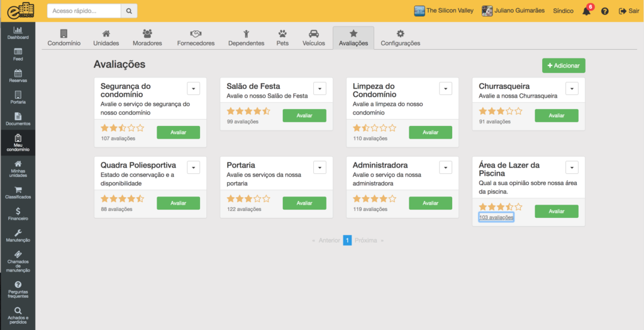This screenshot has height=330, width=644.
Task: Open the 99 avaliações count
Action: tap(243, 122)
